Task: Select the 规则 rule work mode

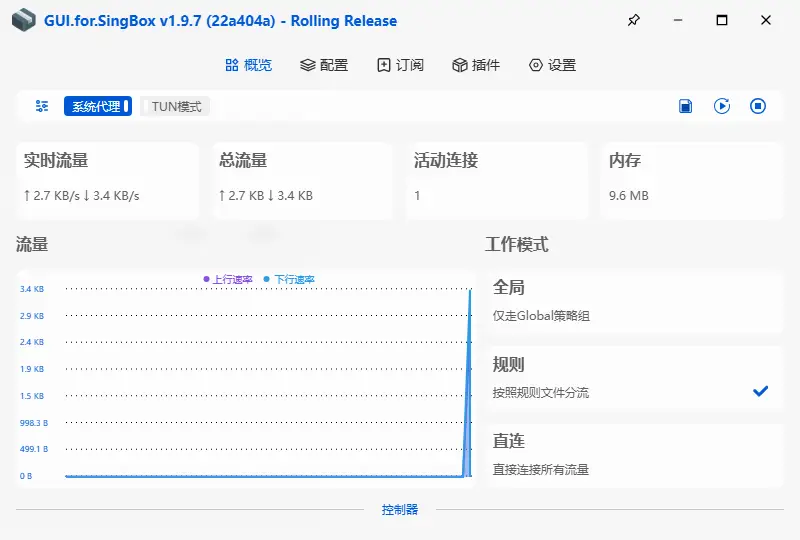Action: coord(634,378)
